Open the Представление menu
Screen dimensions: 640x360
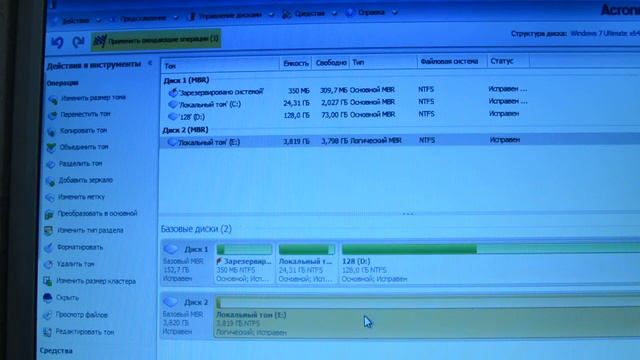pos(144,18)
